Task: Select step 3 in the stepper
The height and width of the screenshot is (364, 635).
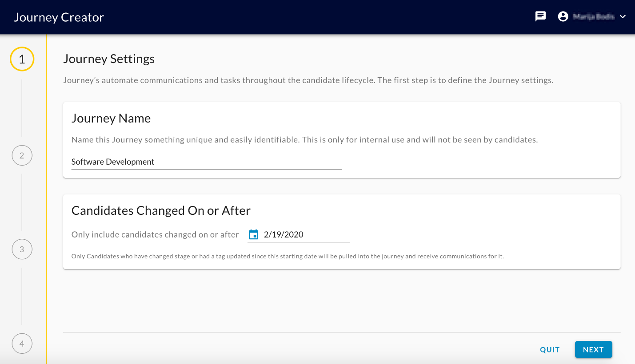Action: tap(22, 249)
